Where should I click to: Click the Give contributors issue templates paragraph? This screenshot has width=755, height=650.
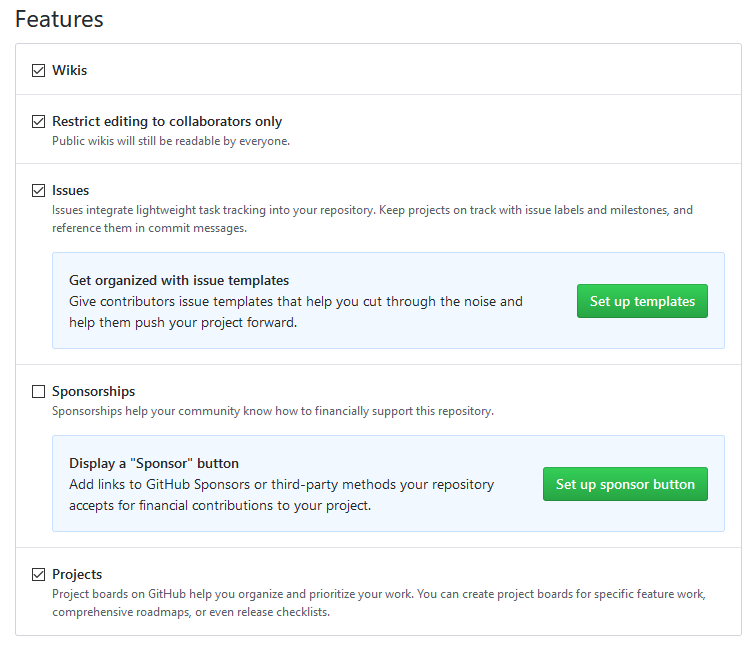coord(296,312)
